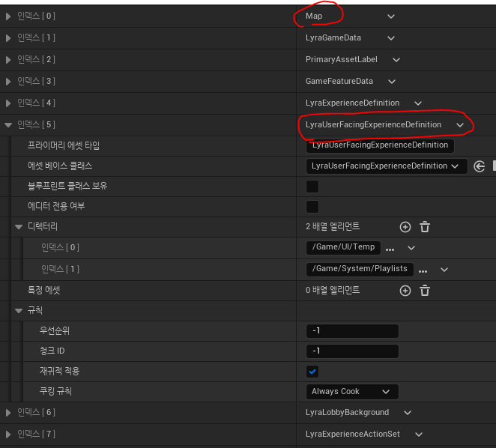This screenshot has height=448, width=496.
Task: Select 인덱스 [ 0 ] under 디렉터리
Action: tap(60, 247)
